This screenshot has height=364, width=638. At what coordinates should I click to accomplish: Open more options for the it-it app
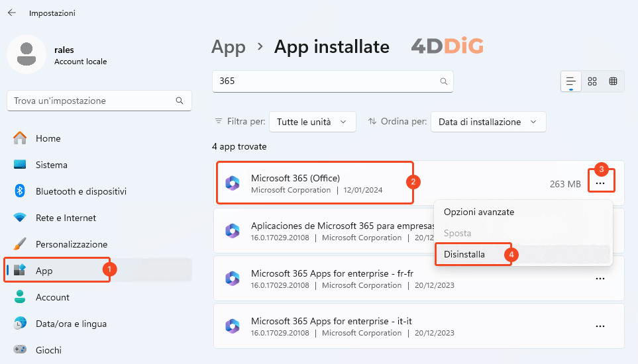[x=600, y=326]
